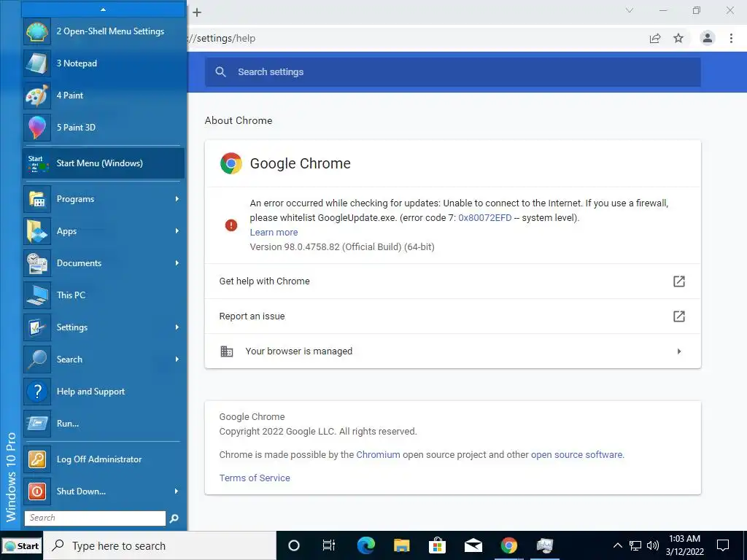Expand the Settings submenu arrow
The height and width of the screenshot is (560, 747).
click(177, 327)
